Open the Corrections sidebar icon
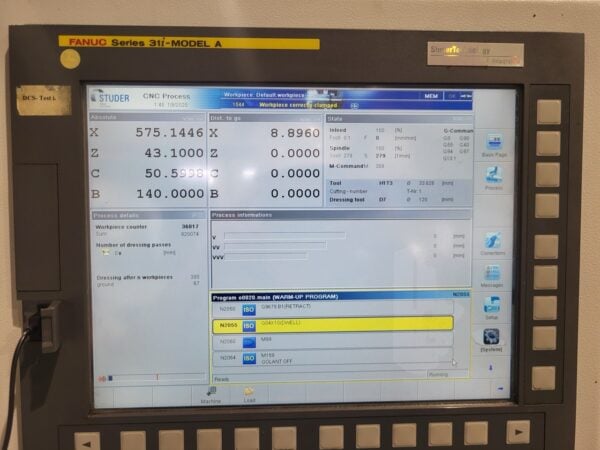This screenshot has height=450, width=600. click(492, 244)
